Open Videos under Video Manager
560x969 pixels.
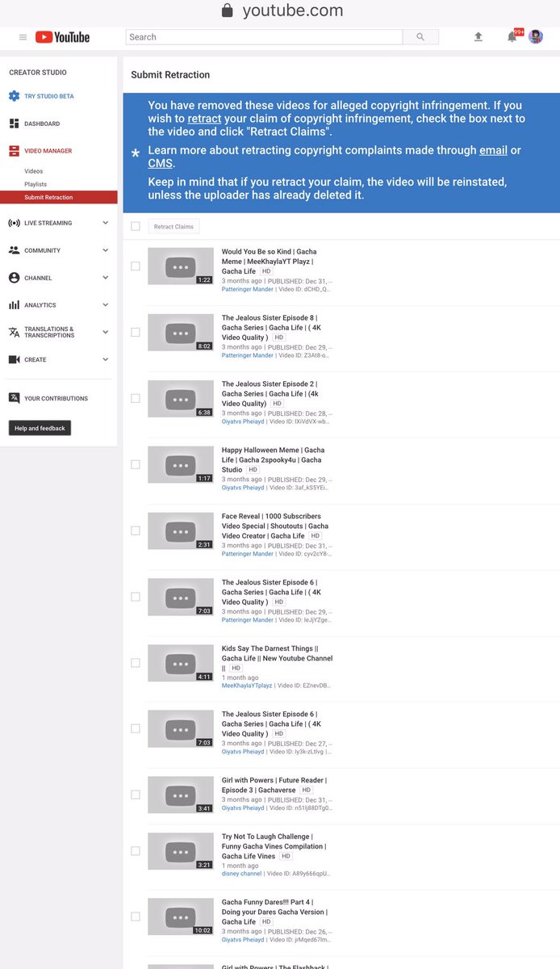[34, 171]
